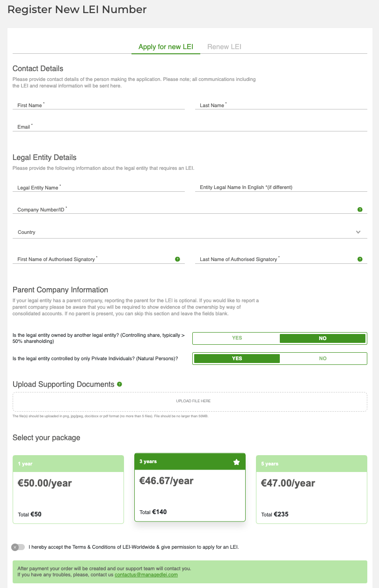Choose the 1 year €50 package
379x588 pixels.
point(68,489)
